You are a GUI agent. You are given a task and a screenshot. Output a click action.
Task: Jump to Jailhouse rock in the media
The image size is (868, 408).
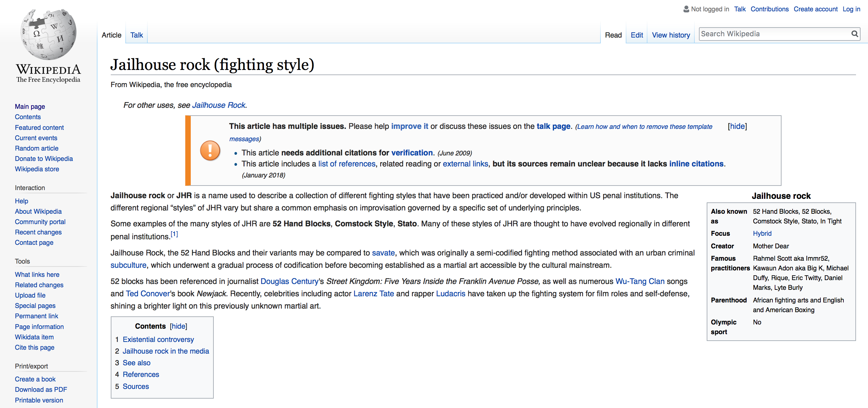pyautogui.click(x=166, y=351)
